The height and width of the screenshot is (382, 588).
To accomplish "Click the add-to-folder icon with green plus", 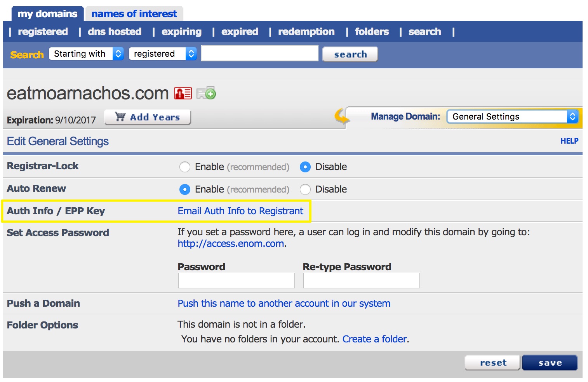I will click(206, 93).
